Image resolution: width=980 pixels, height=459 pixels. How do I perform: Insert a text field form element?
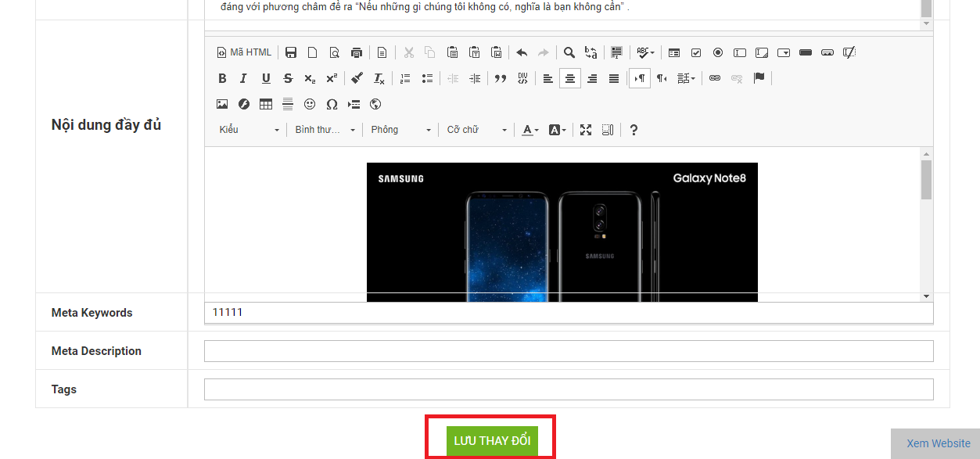(739, 52)
